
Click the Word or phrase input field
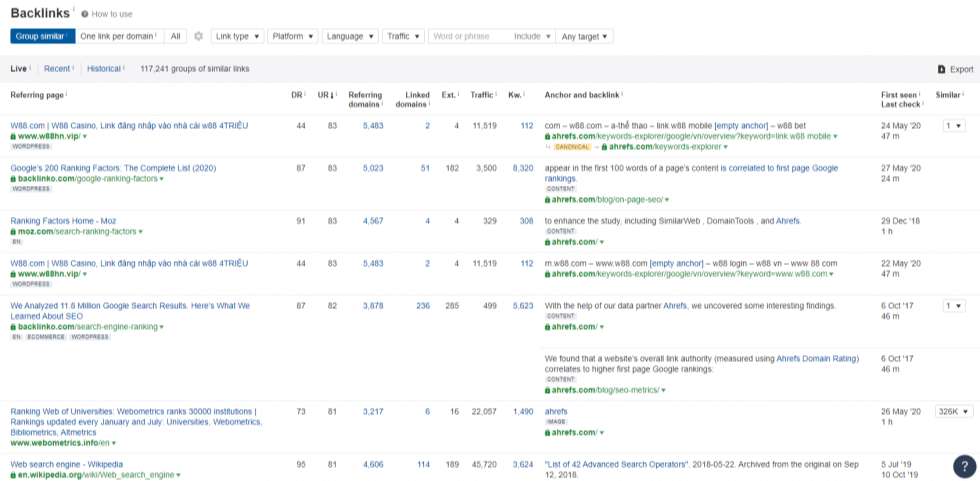click(x=469, y=36)
